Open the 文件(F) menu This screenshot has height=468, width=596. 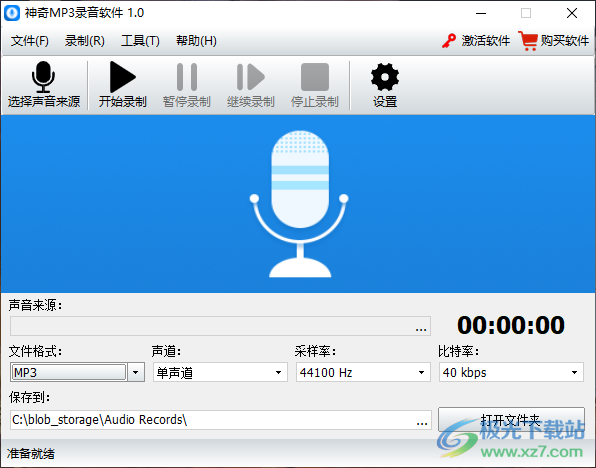point(30,41)
